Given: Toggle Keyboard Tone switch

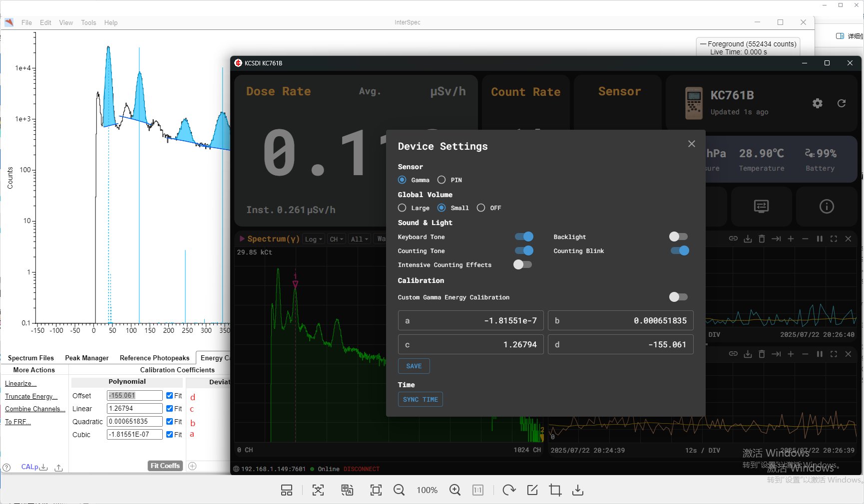Looking at the screenshot, I should tap(524, 237).
